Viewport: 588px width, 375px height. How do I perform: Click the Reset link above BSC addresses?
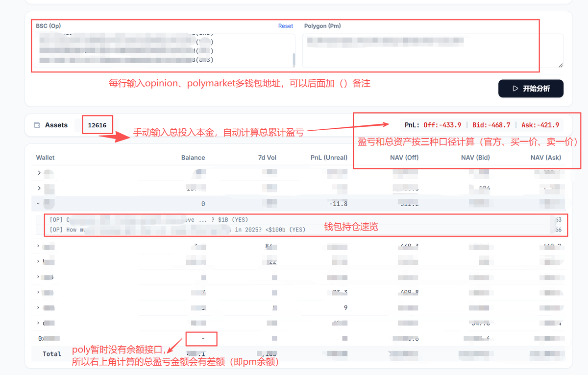point(286,26)
